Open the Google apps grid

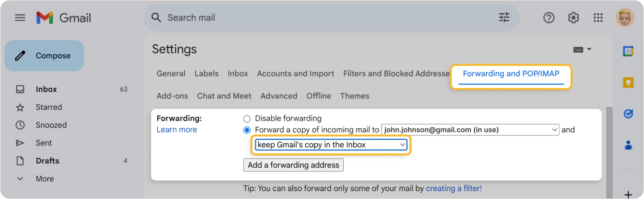(x=598, y=18)
